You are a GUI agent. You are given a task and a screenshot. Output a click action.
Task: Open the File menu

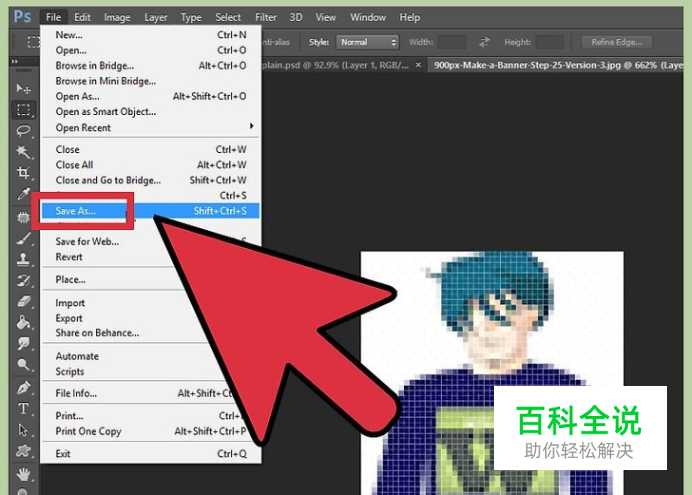tap(53, 17)
